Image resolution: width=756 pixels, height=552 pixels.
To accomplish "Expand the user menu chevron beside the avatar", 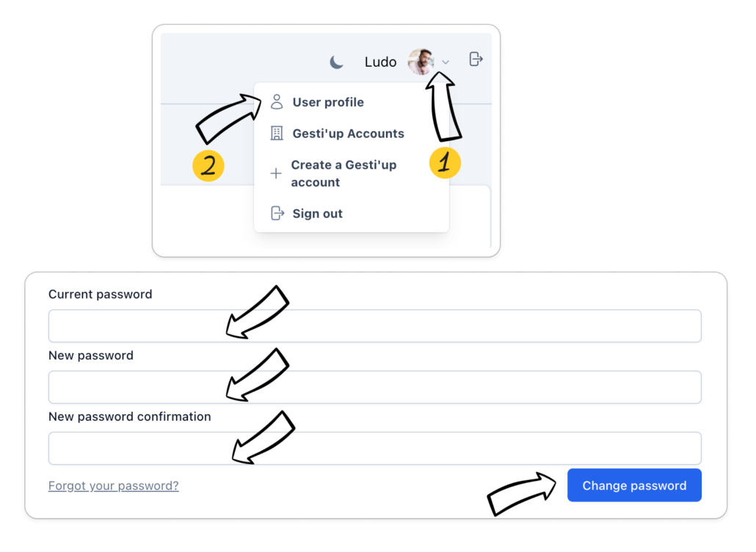I will (446, 63).
